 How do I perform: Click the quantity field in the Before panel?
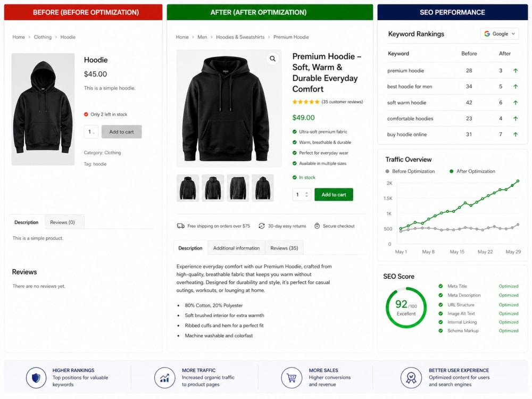coord(91,131)
